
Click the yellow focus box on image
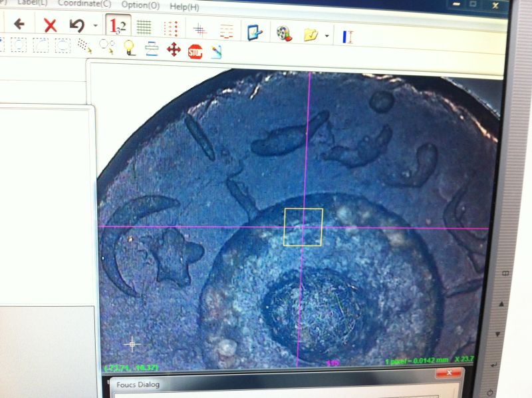tap(303, 227)
